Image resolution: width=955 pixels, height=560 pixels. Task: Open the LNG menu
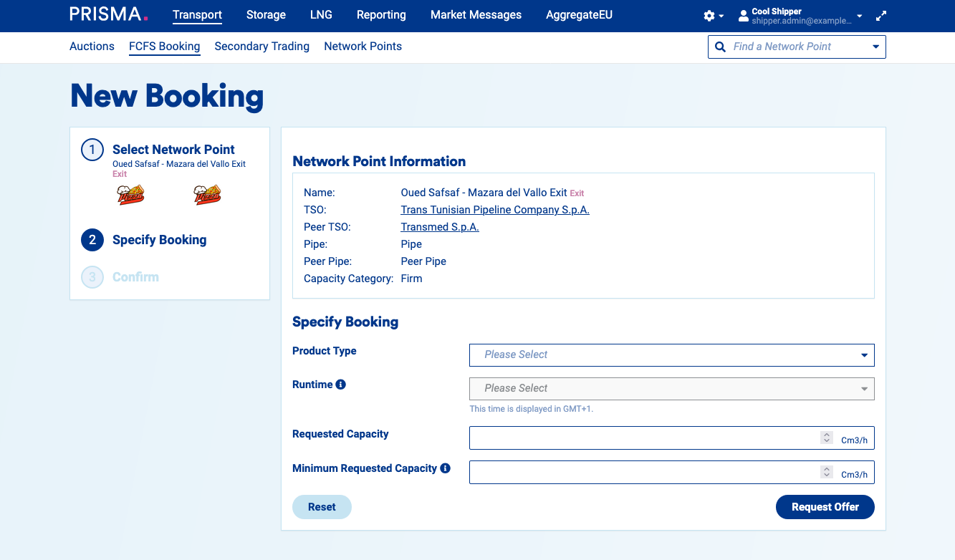click(x=321, y=14)
